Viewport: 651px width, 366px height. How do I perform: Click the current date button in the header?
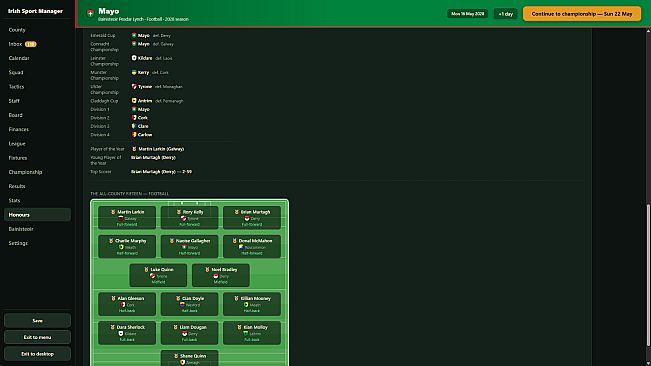[x=467, y=14]
